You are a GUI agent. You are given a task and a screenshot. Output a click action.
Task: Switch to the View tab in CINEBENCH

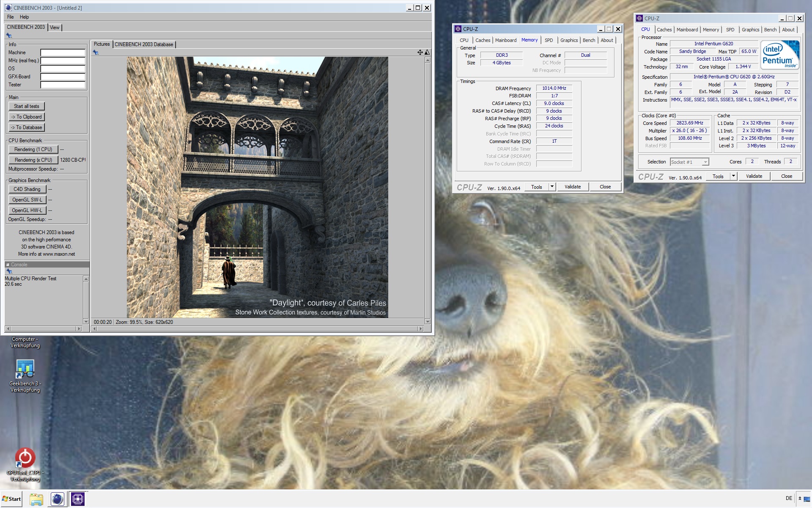(55, 28)
